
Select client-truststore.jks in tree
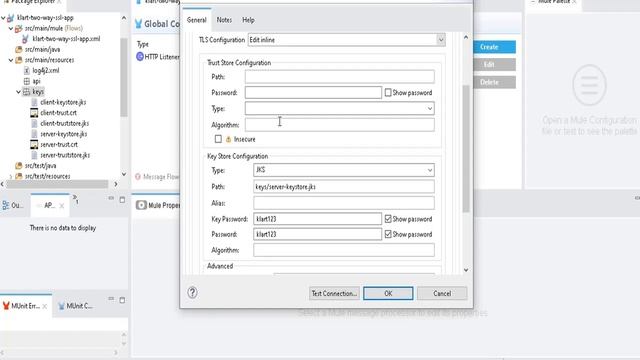[64, 123]
